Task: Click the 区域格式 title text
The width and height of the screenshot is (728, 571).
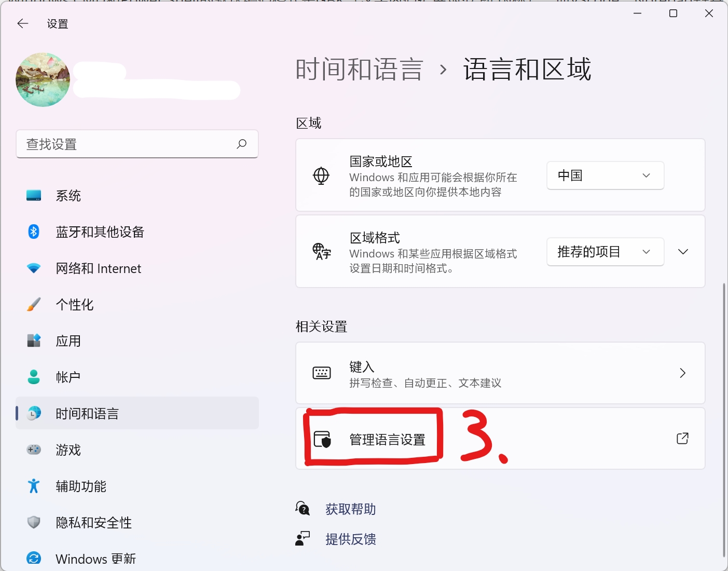Action: click(x=375, y=238)
